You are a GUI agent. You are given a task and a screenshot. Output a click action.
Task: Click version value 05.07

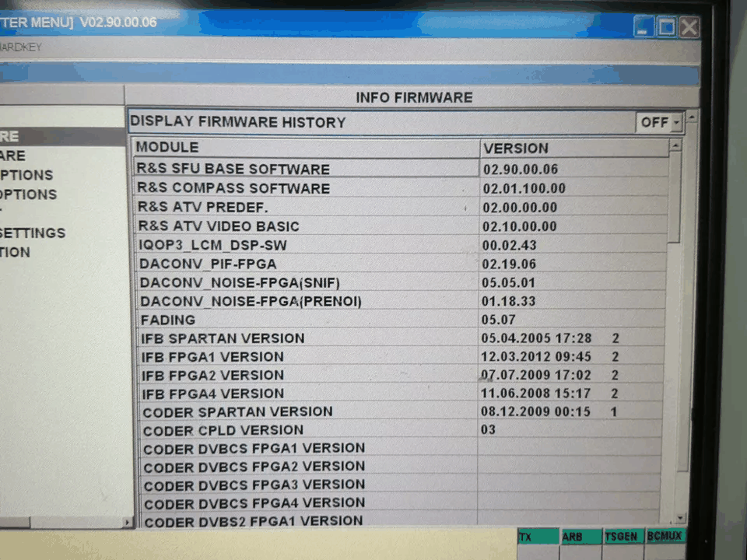click(498, 320)
